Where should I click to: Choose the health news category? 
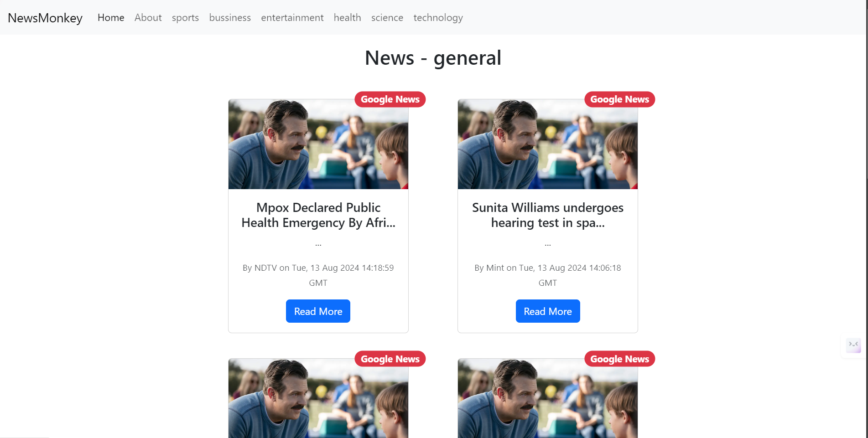coord(348,17)
